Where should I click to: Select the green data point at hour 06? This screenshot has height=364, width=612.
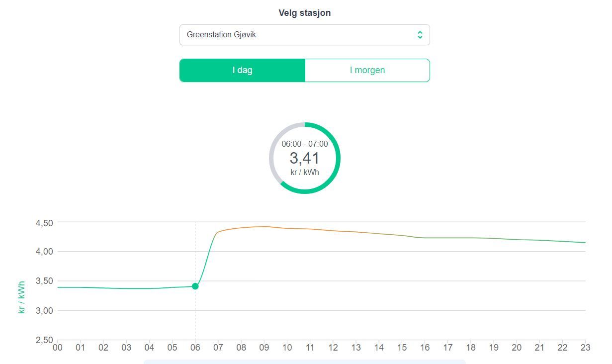pos(195,285)
